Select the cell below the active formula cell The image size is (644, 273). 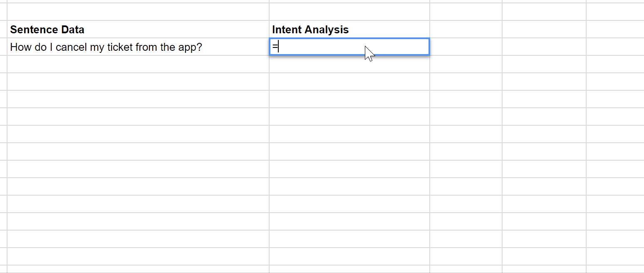click(x=349, y=64)
